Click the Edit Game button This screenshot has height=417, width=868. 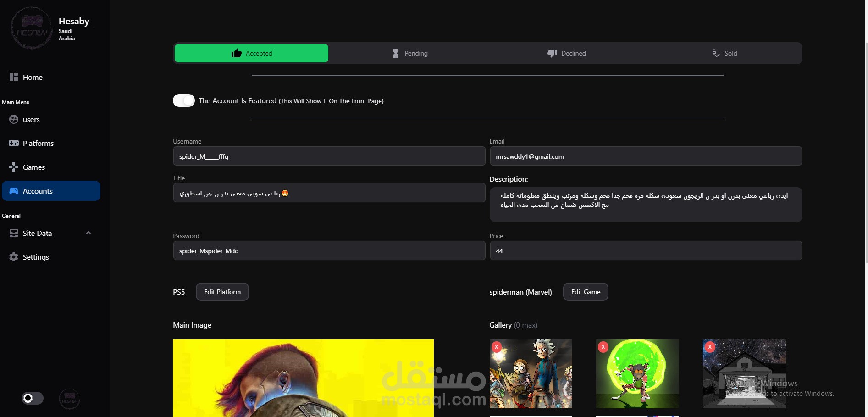pos(586,292)
